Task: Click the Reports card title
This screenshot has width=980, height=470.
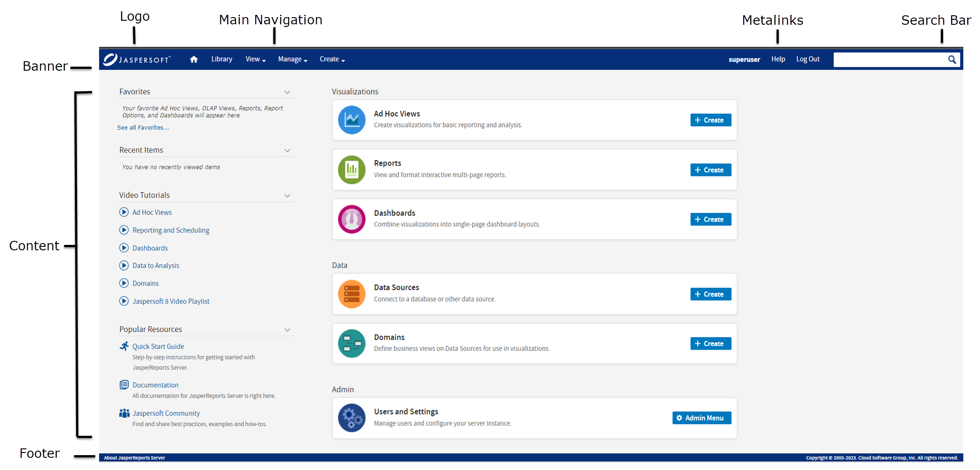Action: (387, 163)
